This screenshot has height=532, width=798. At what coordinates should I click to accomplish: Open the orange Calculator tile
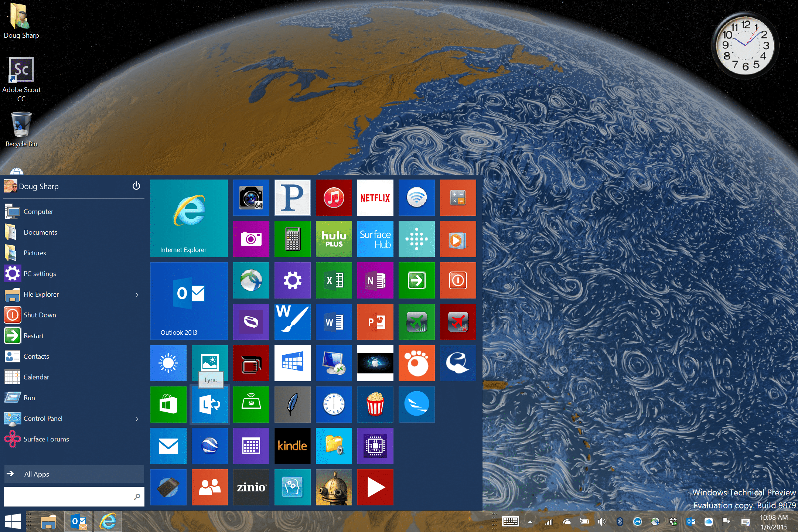pyautogui.click(x=458, y=198)
